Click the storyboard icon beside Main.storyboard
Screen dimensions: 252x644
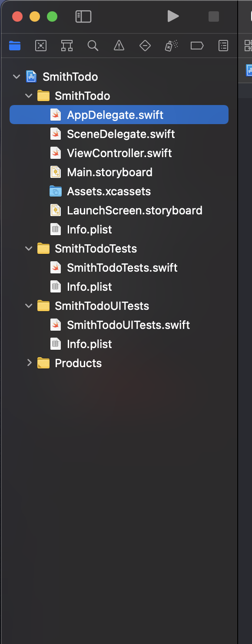pos(56,172)
